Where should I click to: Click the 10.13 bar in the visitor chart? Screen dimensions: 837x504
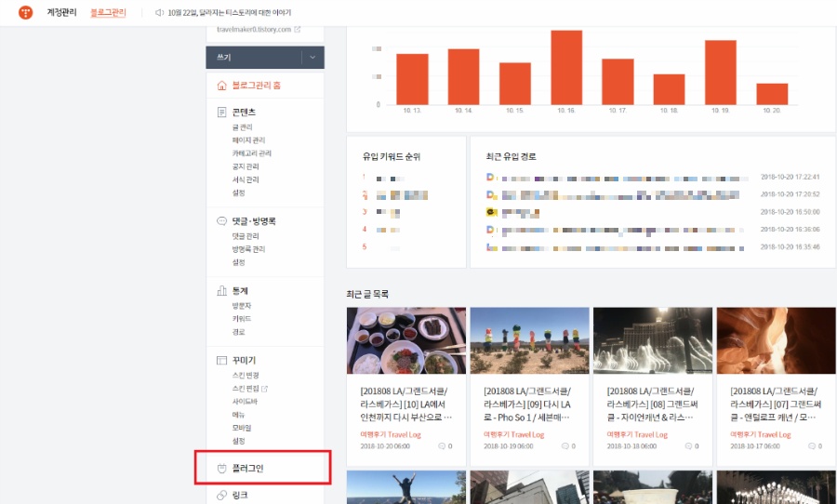coord(412,79)
